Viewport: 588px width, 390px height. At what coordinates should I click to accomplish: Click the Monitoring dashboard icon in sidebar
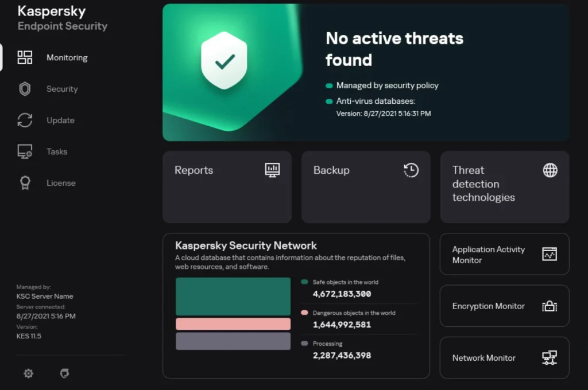coord(25,58)
